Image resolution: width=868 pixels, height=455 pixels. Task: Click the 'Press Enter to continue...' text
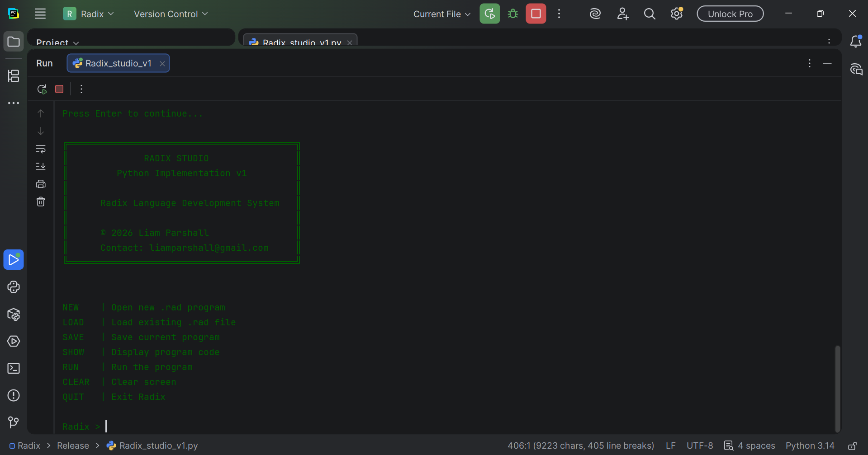point(133,113)
